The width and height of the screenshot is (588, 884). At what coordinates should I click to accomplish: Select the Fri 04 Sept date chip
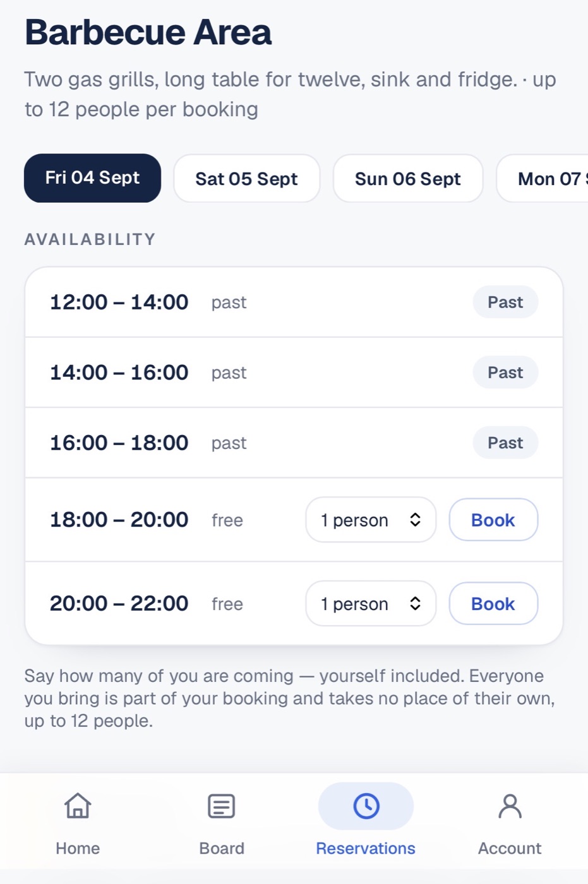click(x=92, y=178)
